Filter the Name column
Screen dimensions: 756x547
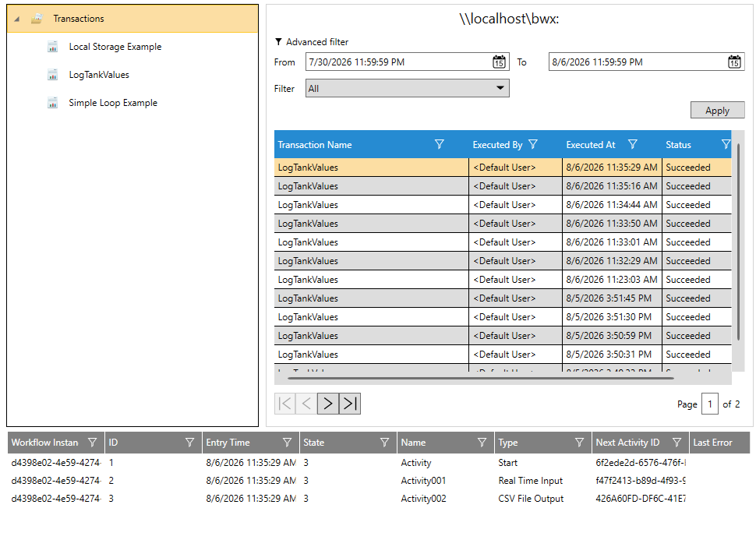tap(482, 442)
